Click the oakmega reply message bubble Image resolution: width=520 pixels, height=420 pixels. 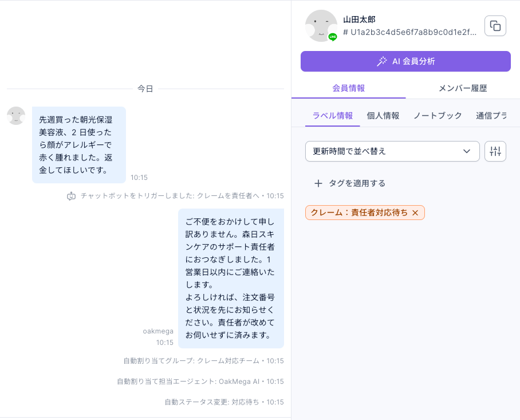[231, 278]
